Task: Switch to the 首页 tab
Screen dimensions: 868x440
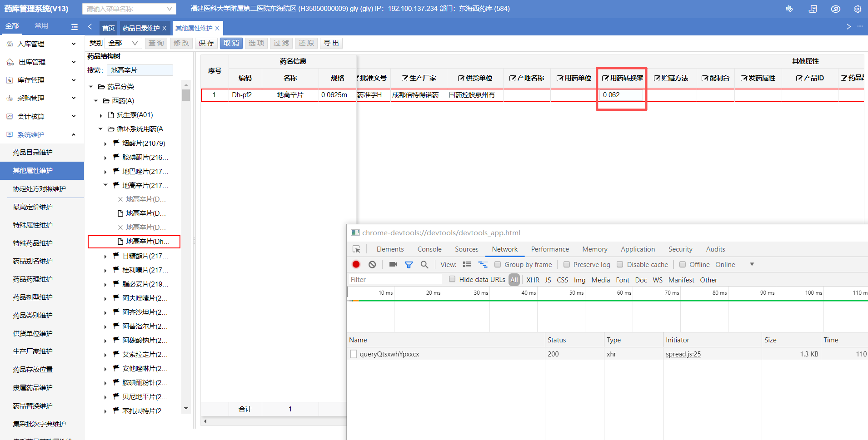Action: tap(109, 28)
